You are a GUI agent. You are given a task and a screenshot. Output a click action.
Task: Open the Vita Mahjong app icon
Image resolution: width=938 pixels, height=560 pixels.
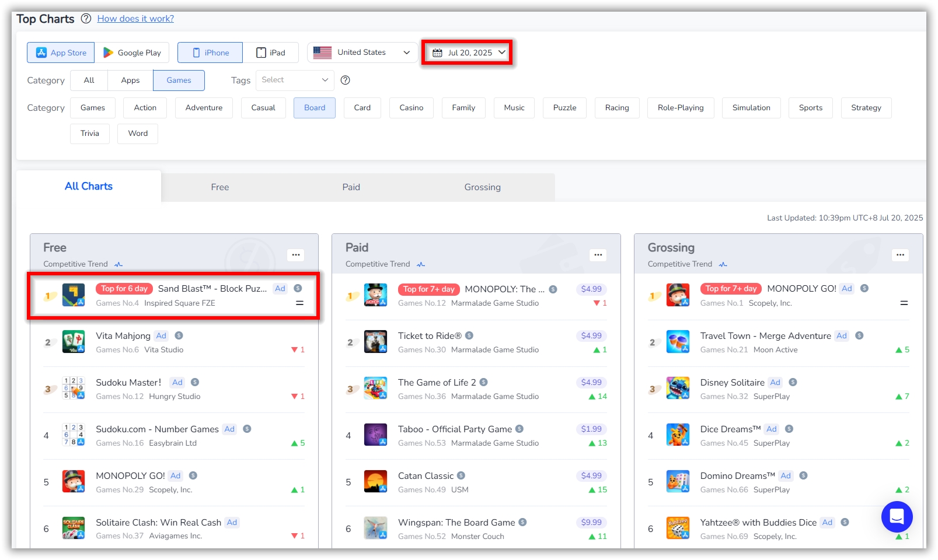click(x=74, y=342)
